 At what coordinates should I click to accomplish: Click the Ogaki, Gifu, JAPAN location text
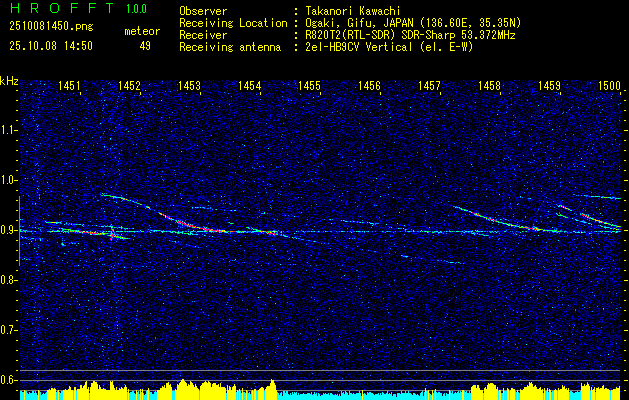coord(413,23)
